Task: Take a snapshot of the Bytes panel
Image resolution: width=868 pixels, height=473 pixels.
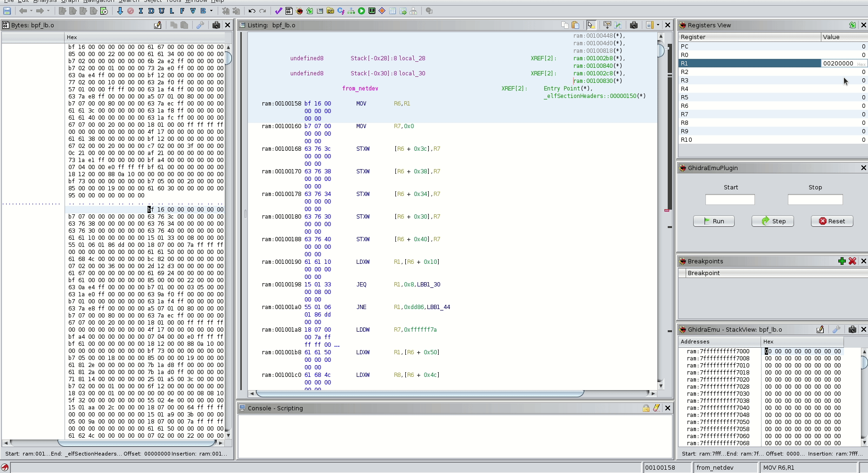Action: point(216,25)
